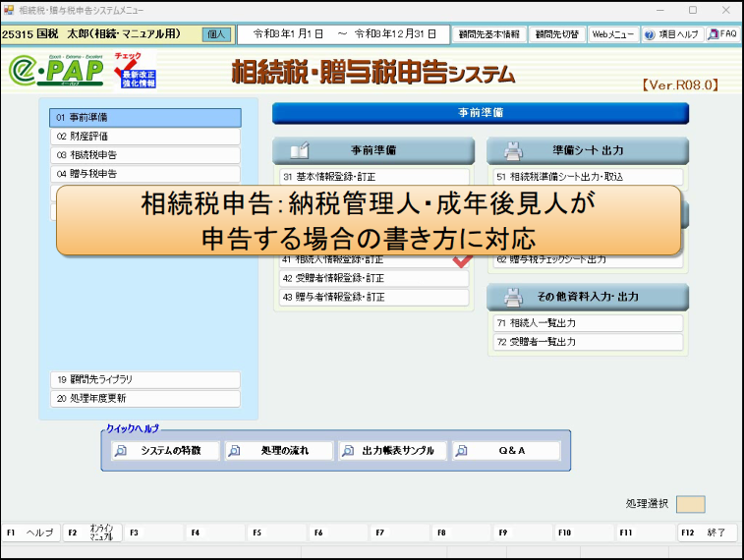Click the period date range field

tap(344, 34)
